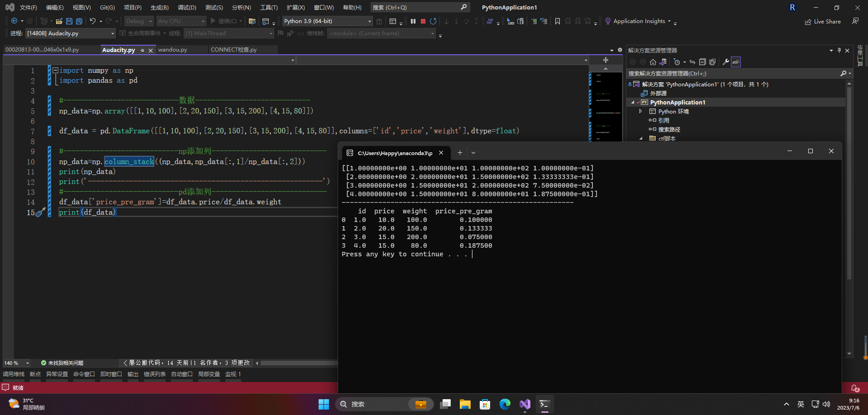Collapse the import block on line 1
Screen dimensions: 868x415
click(x=55, y=71)
